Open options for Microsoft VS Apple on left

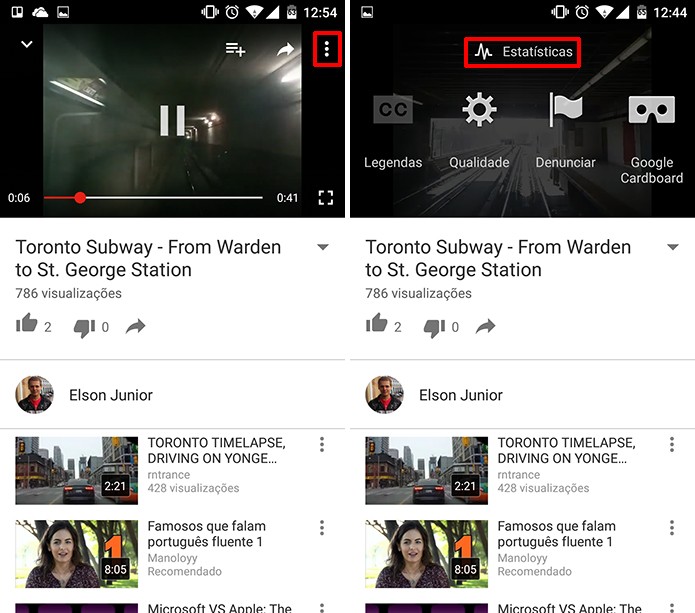coord(322,608)
